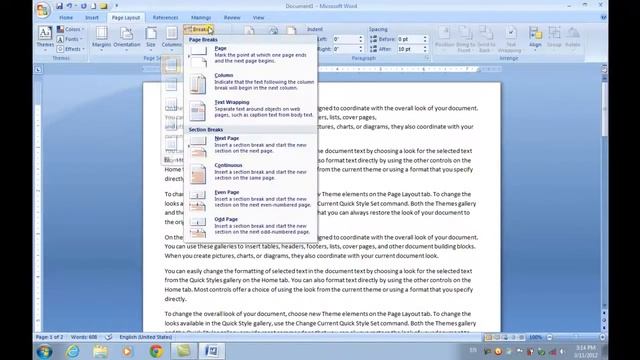Viewport: 640px width, 360px height.
Task: Insert a Column break
Action: pyautogui.click(x=251, y=82)
